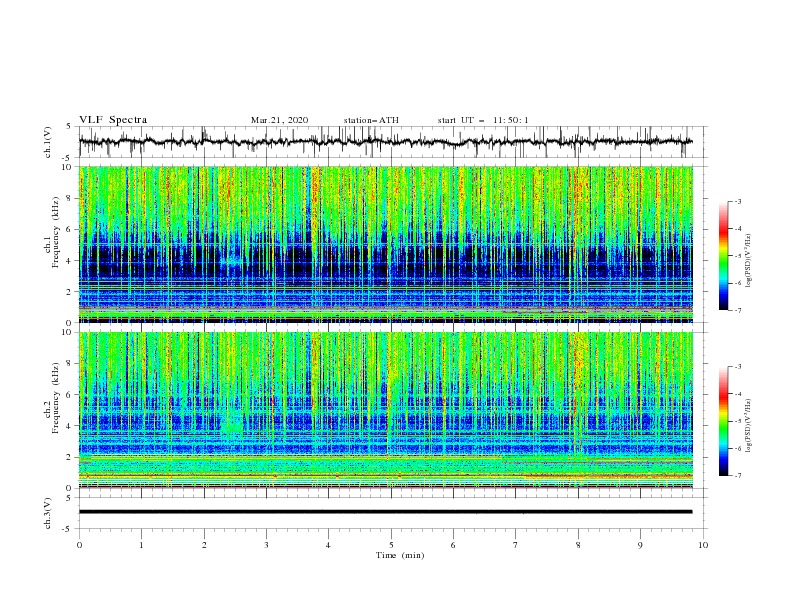Click time axis tick label "7"
Image resolution: width=792 pixels, height=612 pixels.
click(x=516, y=545)
